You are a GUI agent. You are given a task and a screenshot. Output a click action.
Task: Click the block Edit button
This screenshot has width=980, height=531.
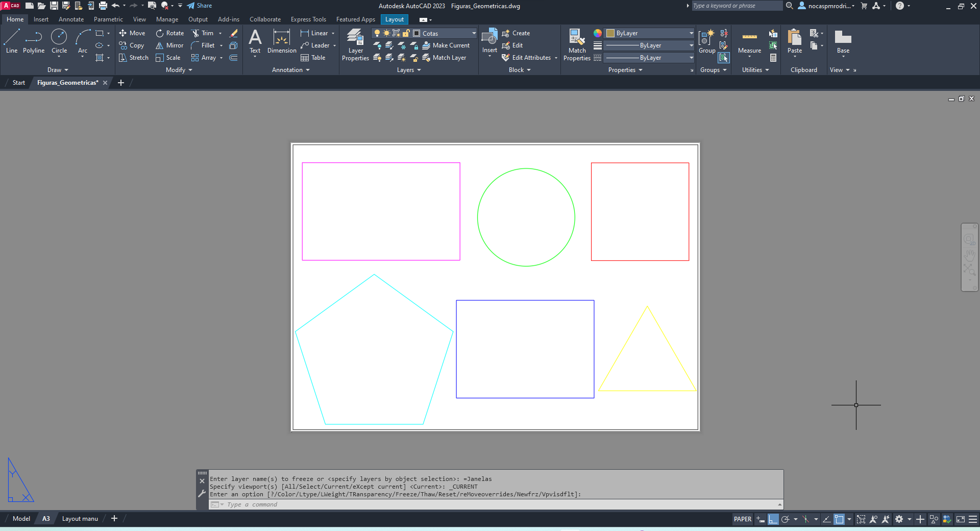[512, 45]
